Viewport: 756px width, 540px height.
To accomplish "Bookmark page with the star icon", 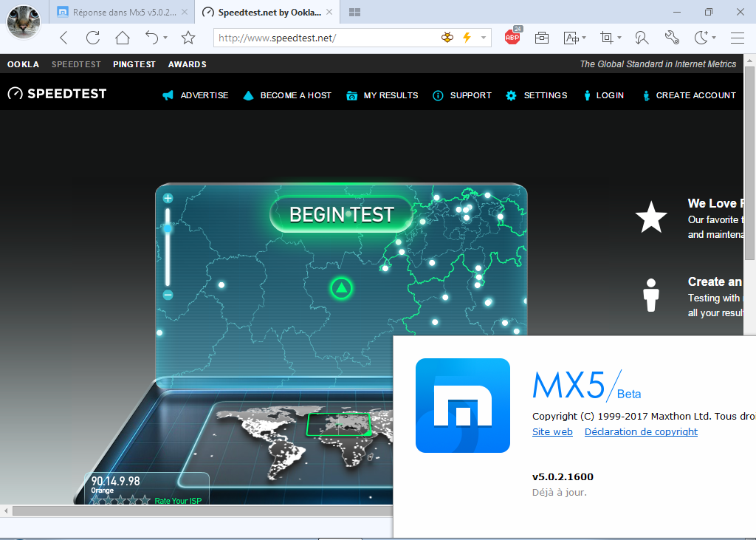I will [x=188, y=38].
